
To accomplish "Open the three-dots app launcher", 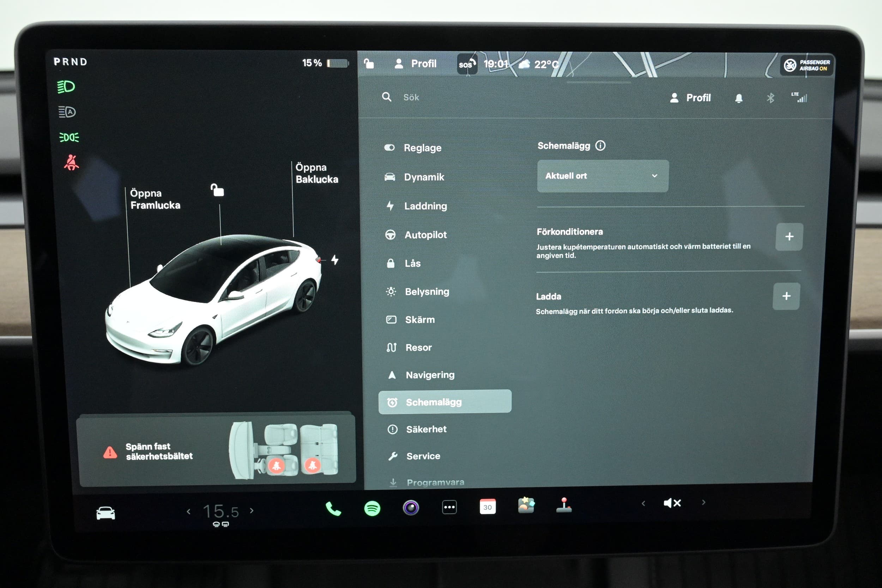I will point(449,507).
